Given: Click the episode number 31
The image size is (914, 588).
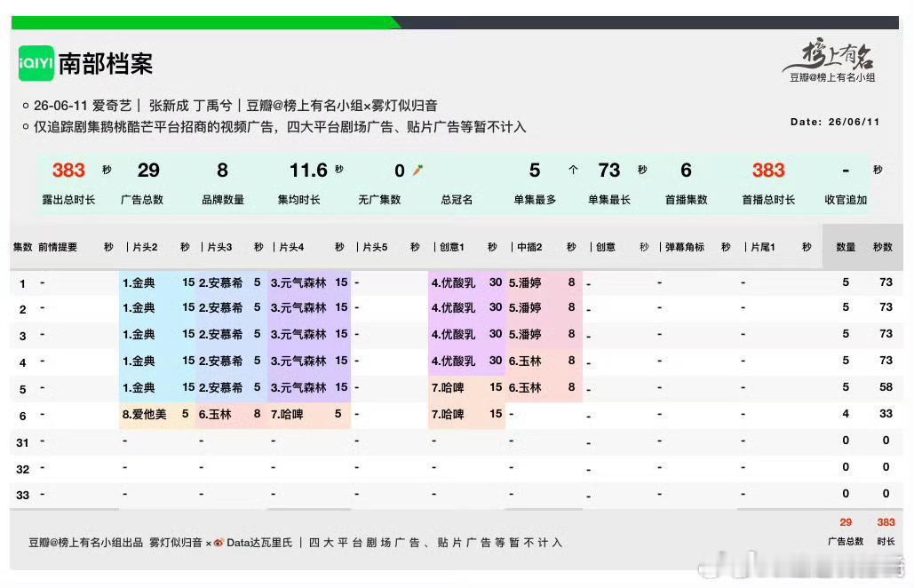Looking at the screenshot, I should tap(23, 443).
